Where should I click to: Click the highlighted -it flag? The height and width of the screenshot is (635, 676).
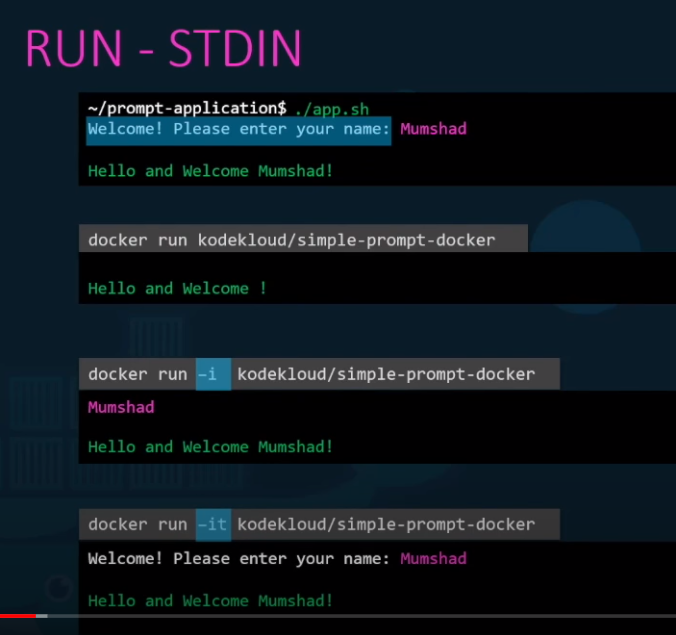213,525
